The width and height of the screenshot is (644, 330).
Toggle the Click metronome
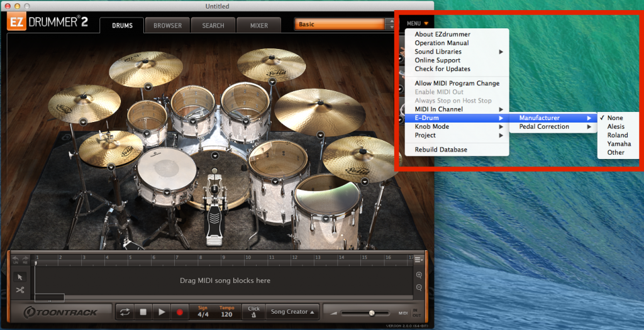[253, 312]
